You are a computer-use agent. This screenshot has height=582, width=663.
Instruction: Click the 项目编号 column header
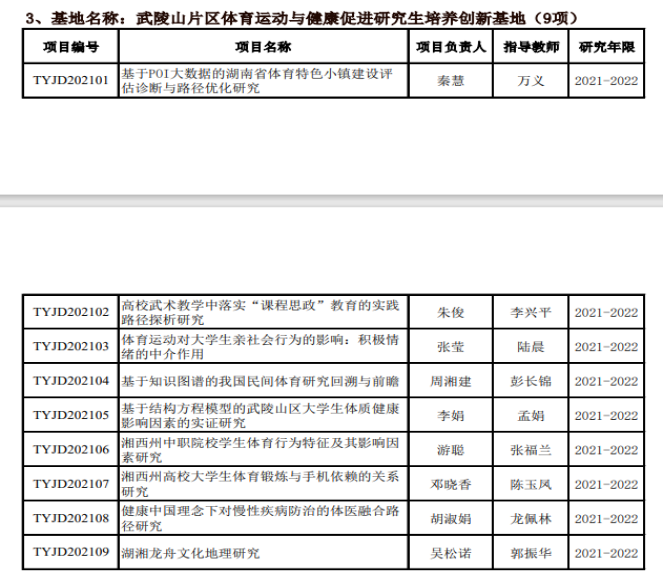point(71,47)
